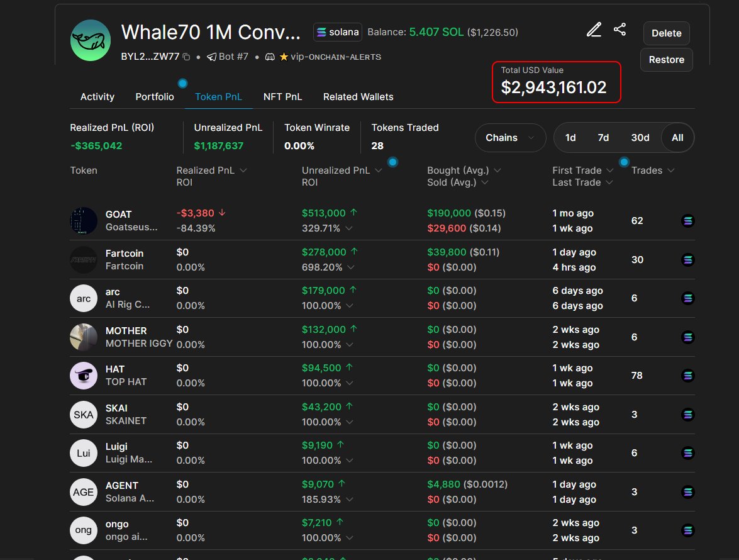Image resolution: width=739 pixels, height=560 pixels.
Task: Click the Discord icon near vip-ONCHAIN-ALERTS
Action: [x=270, y=57]
